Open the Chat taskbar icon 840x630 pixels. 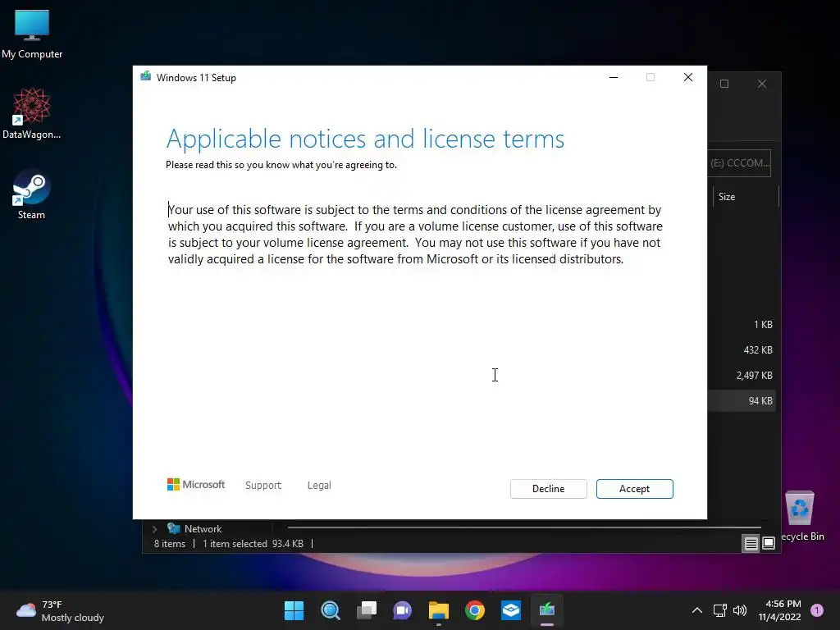(402, 610)
